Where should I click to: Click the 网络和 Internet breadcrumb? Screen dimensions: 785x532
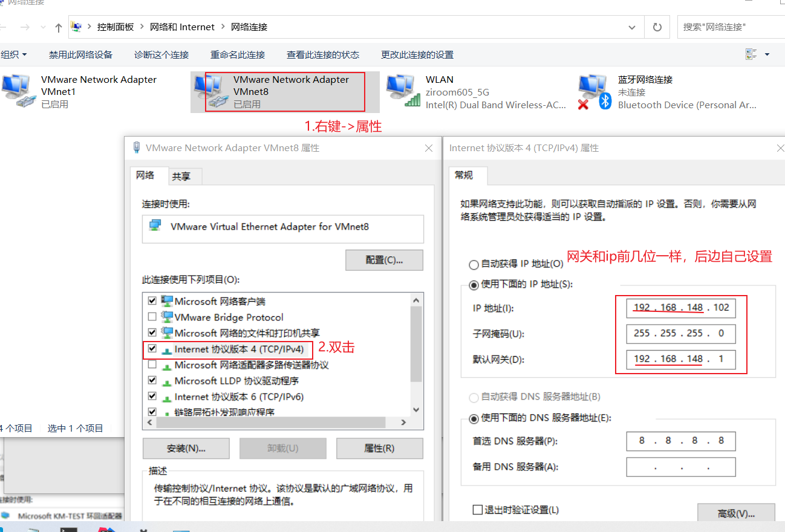point(183,27)
